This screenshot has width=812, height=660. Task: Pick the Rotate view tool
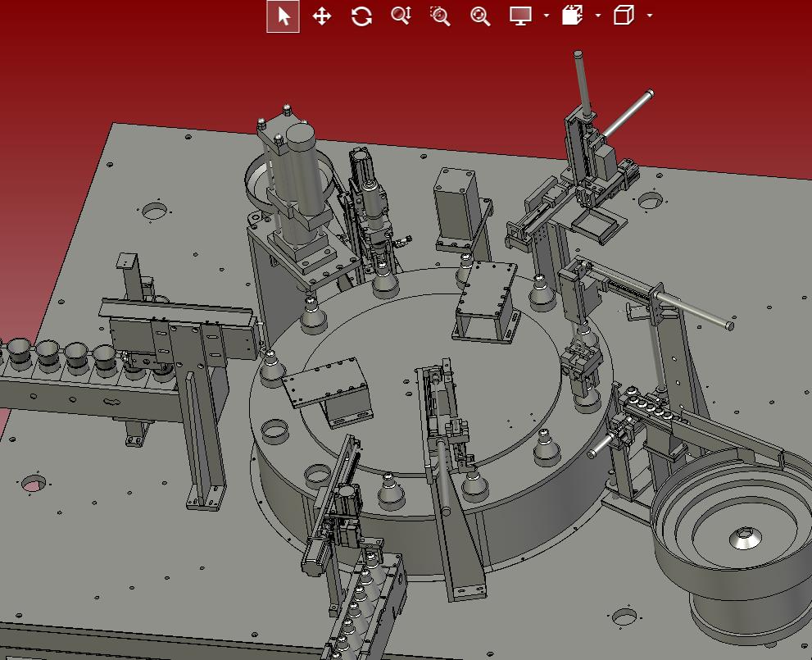(x=361, y=16)
